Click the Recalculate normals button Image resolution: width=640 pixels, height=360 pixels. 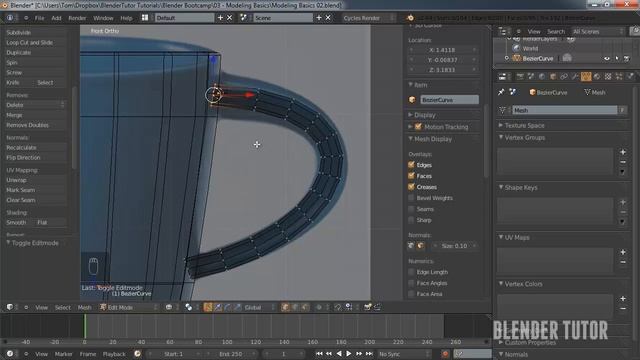35,147
